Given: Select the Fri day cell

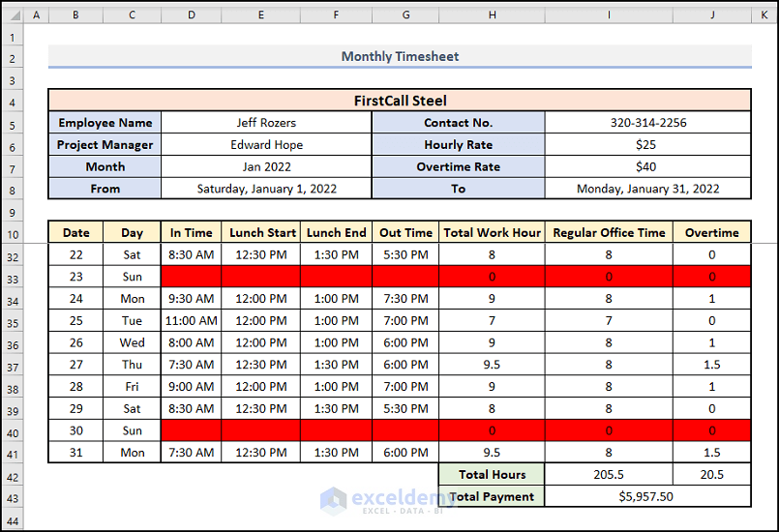Looking at the screenshot, I should (x=132, y=387).
